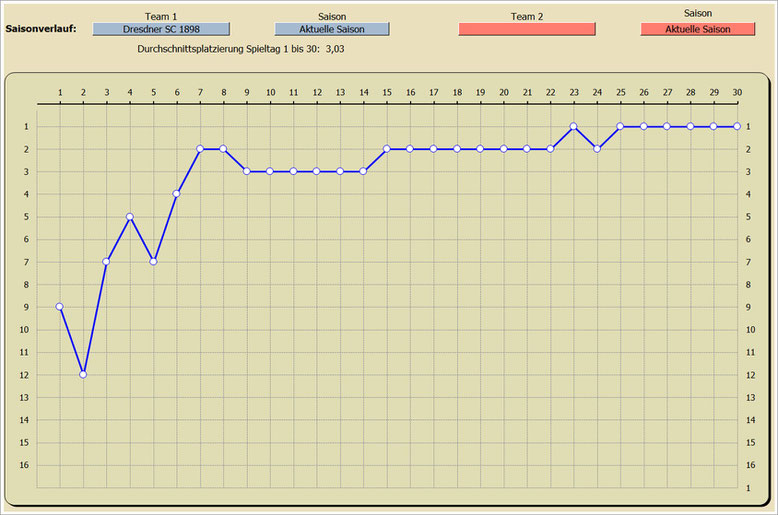Select the matchday 2 data point at rank 12

pyautogui.click(x=83, y=375)
